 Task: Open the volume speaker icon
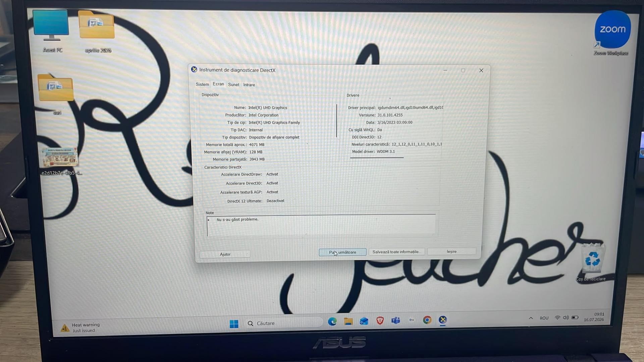point(566,317)
